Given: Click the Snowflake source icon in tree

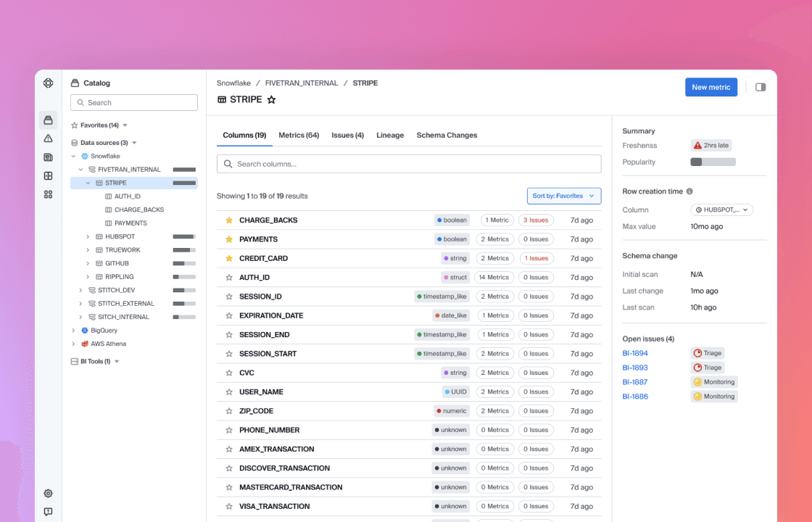Looking at the screenshot, I should point(85,157).
